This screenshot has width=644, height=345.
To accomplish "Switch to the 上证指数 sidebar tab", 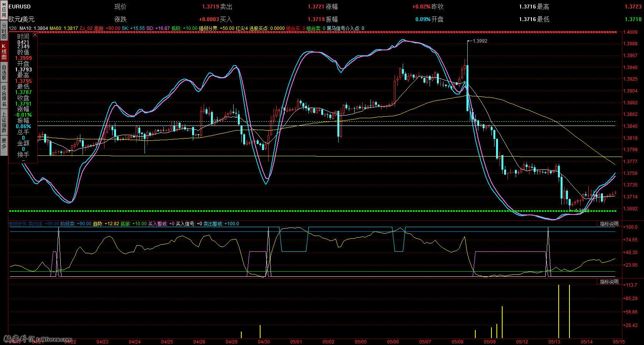I will coord(4,122).
